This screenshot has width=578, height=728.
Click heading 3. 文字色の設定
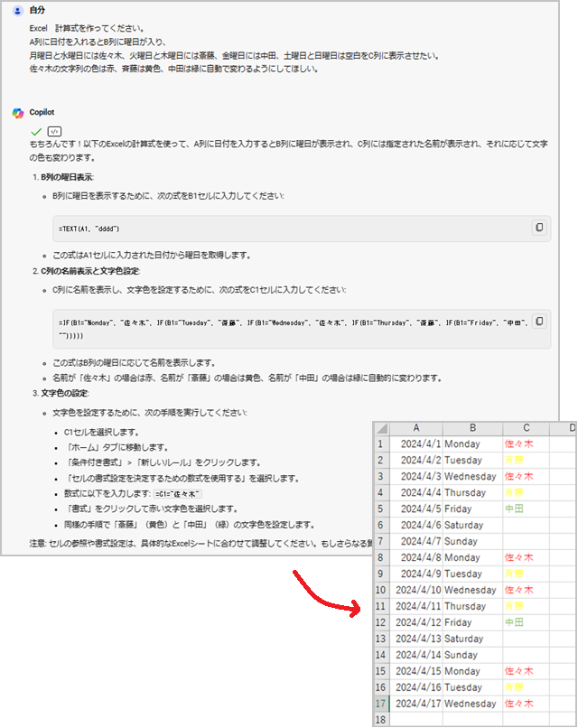[x=61, y=393]
